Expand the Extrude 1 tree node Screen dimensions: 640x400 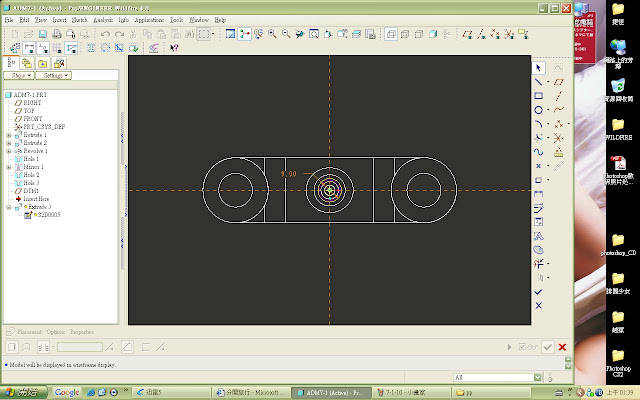pos(8,135)
